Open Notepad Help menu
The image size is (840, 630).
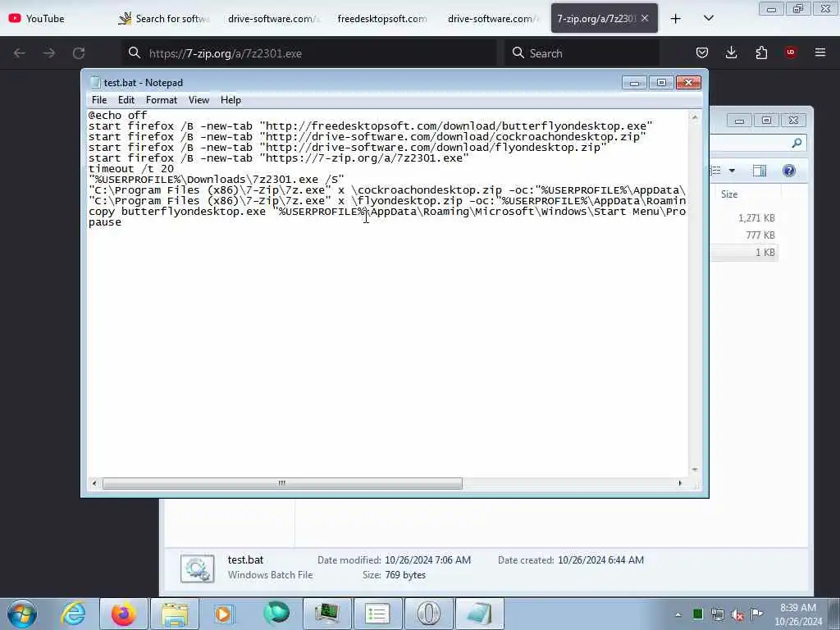(x=231, y=100)
